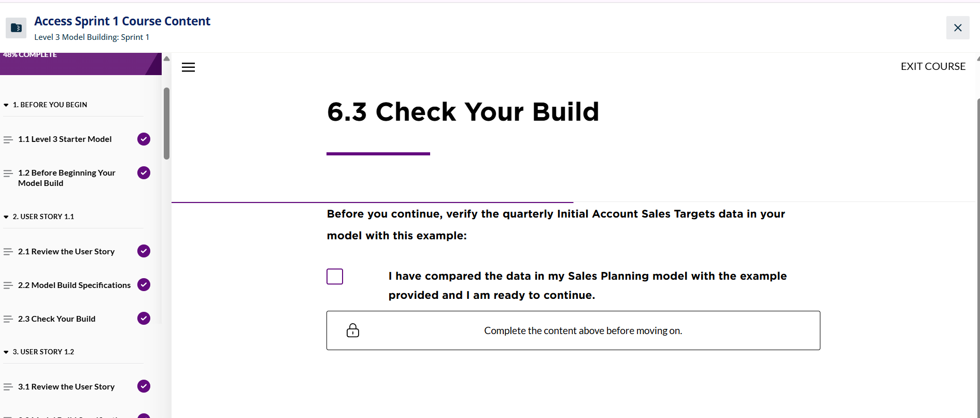
Task: Click the lines icon beside 1.2 Before Beginning Your Model Build
Action: tap(8, 173)
